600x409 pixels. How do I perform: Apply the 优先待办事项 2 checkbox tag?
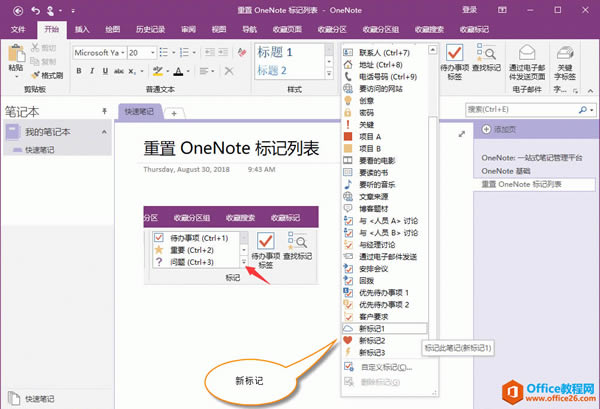[x=384, y=305]
